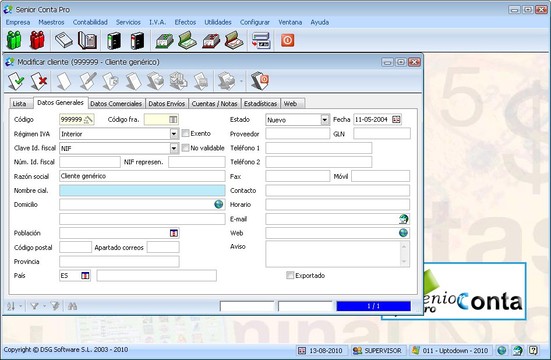
Task: Open the red suppliers figures icon
Action: pos(37,40)
